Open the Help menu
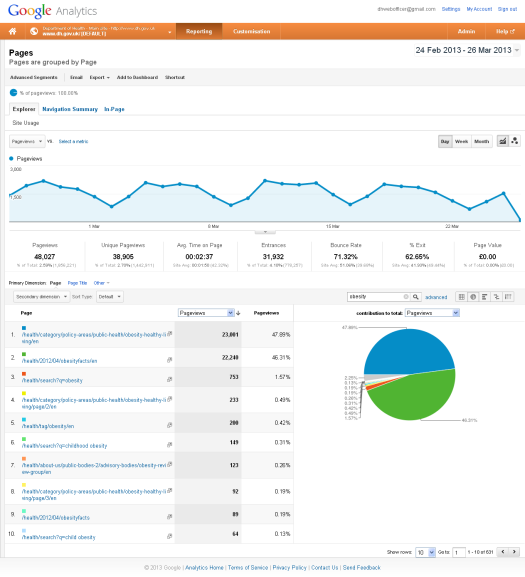This screenshot has height=577, width=525. [505, 31]
